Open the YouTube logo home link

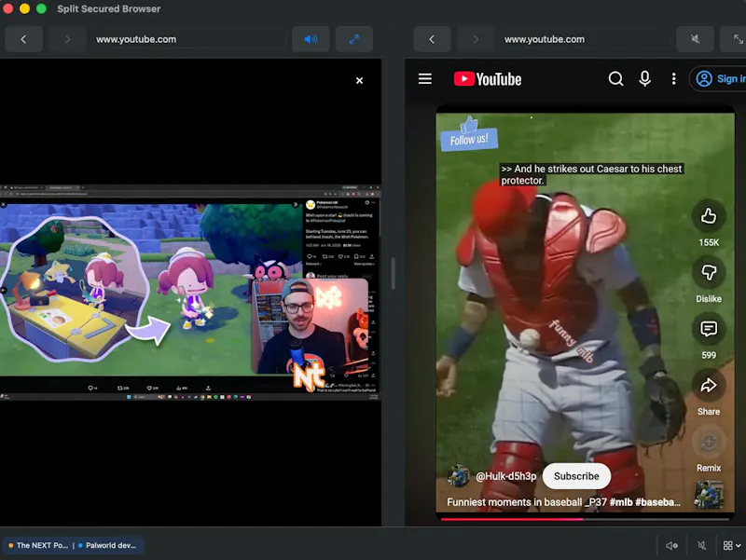tap(488, 79)
